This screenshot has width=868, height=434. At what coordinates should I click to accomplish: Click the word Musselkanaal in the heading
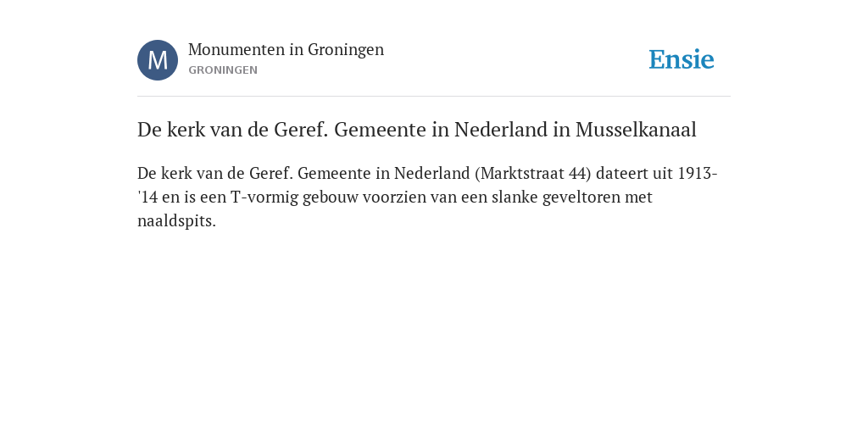[x=636, y=130]
